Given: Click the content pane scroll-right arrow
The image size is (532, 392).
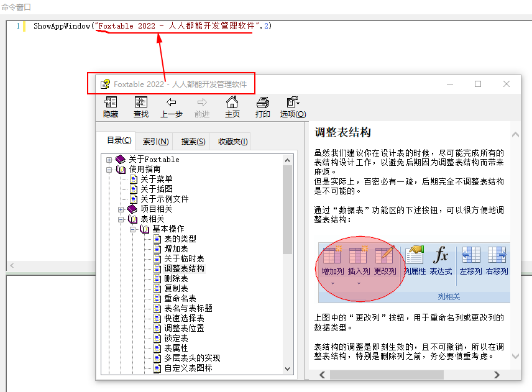Looking at the screenshot, I should (497, 375).
